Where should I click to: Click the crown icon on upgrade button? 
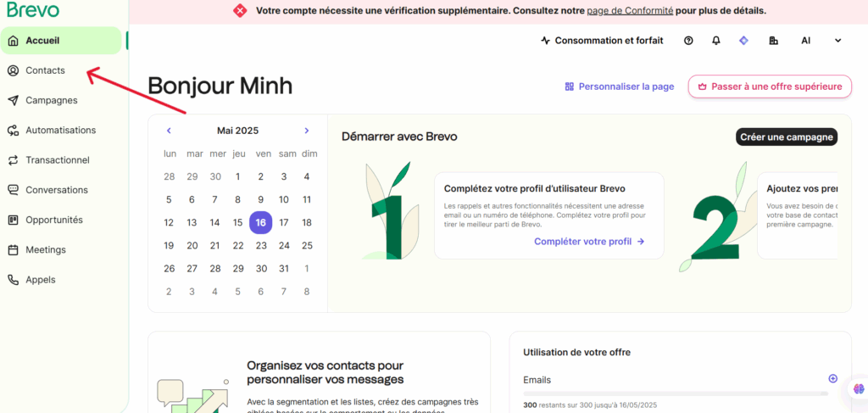(703, 87)
